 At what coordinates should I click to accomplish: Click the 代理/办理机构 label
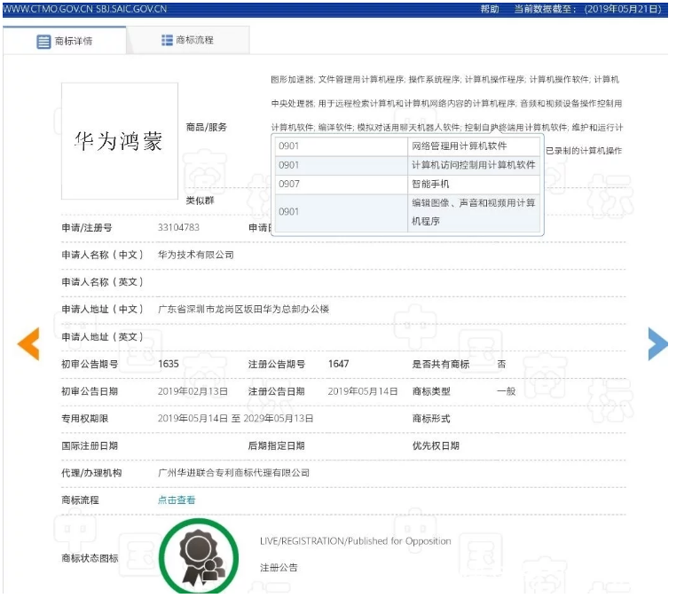coord(91,473)
